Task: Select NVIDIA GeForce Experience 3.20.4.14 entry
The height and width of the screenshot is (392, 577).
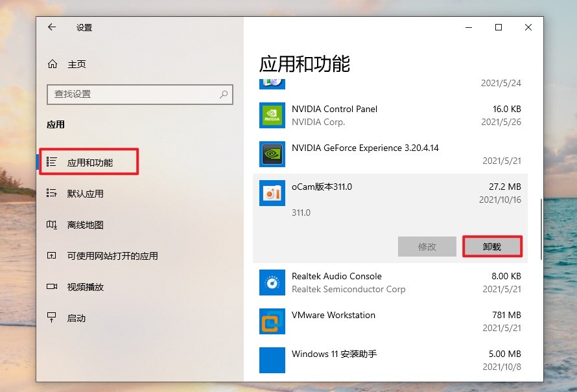Action: 390,154
